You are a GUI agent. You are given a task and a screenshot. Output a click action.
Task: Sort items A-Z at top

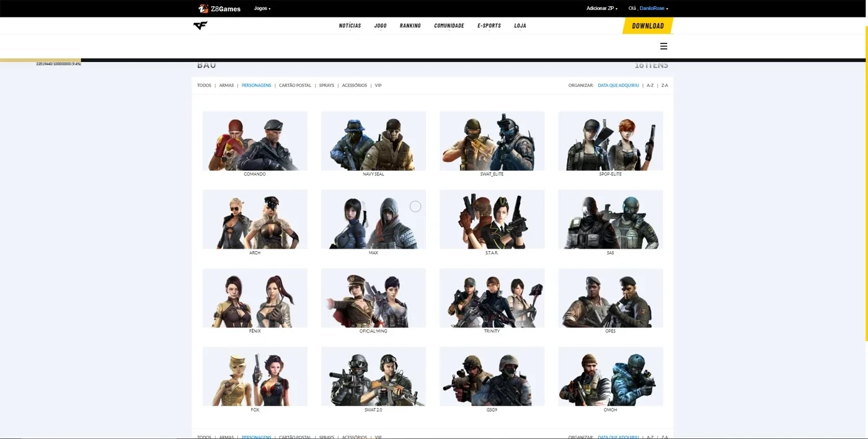click(x=650, y=86)
